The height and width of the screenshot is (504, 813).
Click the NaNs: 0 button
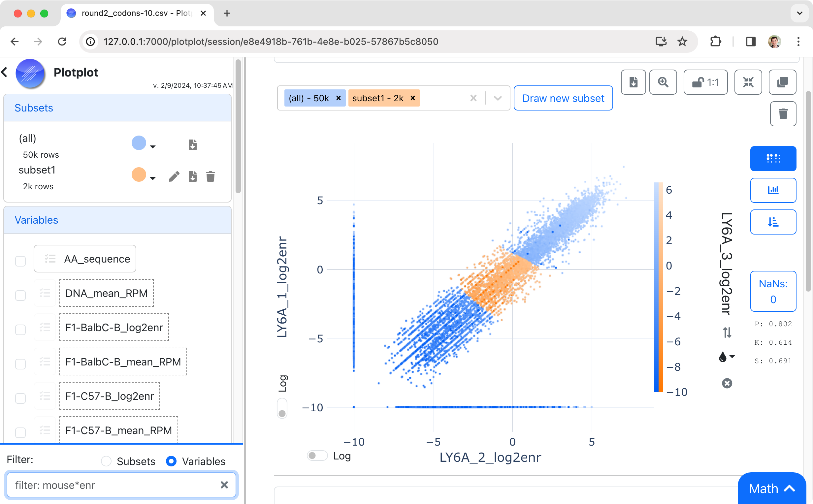[x=773, y=291]
